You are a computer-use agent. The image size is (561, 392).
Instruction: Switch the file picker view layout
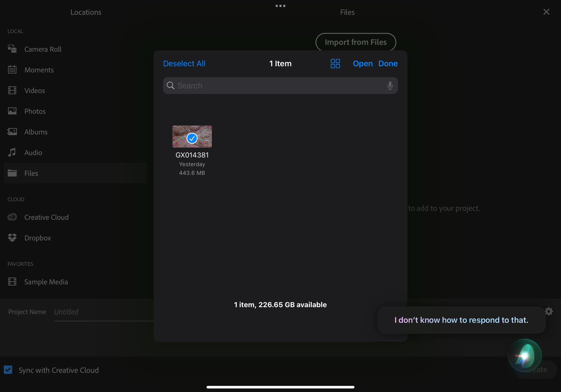pyautogui.click(x=335, y=63)
